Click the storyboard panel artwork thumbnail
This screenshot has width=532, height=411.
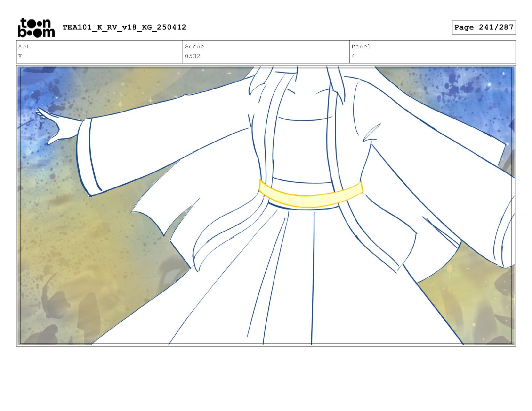pos(266,206)
